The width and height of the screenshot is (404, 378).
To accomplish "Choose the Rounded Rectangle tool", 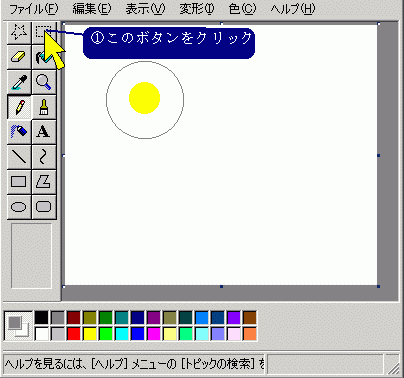I will point(44,207).
